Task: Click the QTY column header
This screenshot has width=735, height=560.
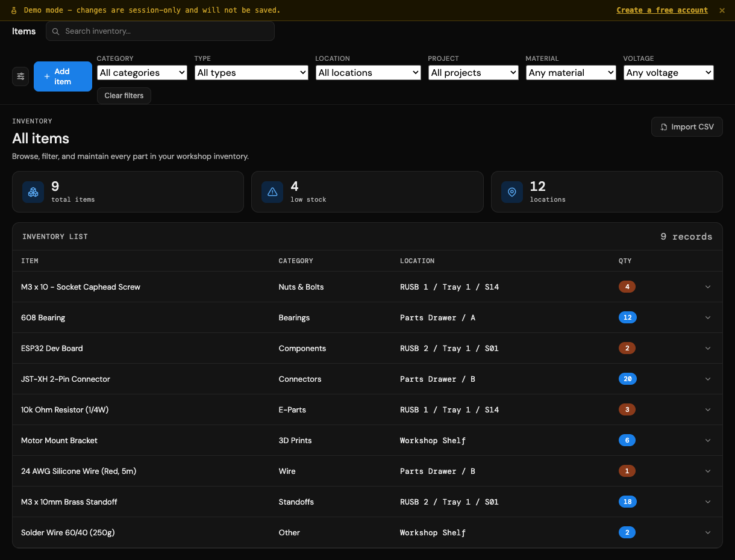Action: tap(625, 261)
